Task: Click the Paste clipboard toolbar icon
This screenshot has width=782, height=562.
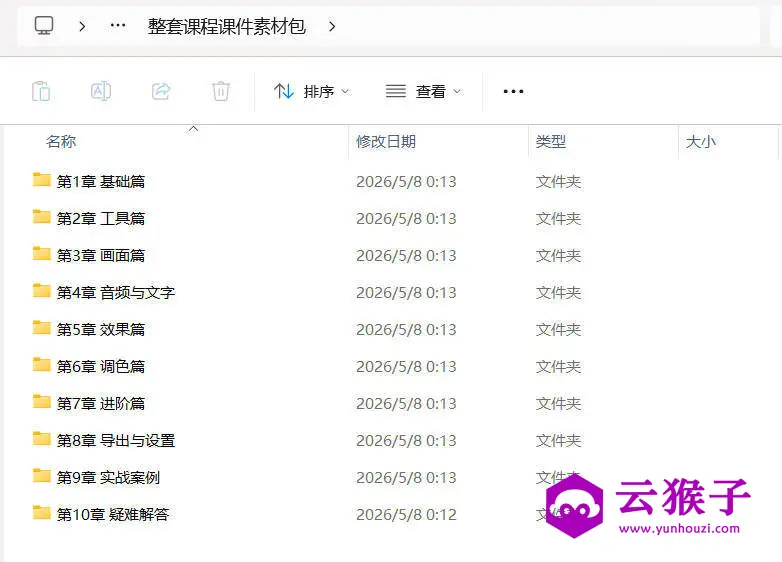Action: (41, 91)
